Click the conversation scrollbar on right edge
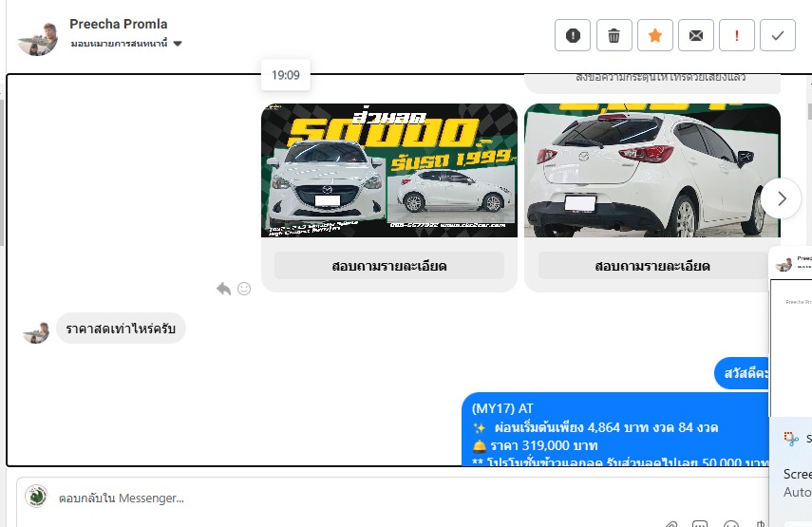Image resolution: width=812 pixels, height=527 pixels. tap(809, 111)
